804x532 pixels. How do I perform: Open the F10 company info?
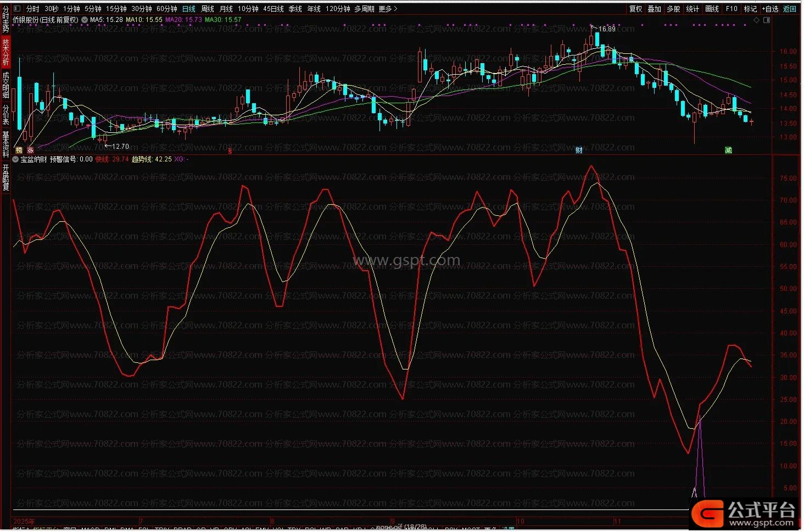pos(732,9)
